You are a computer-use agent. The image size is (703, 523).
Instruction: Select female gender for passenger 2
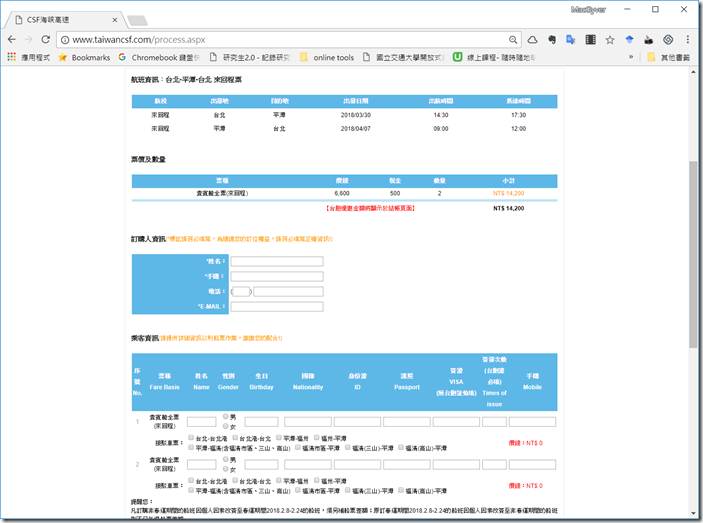coord(226,469)
